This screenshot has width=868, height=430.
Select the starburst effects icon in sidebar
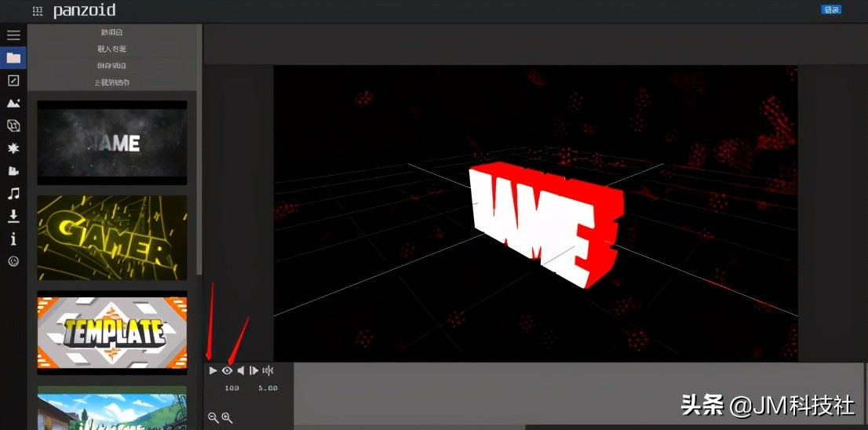coord(13,148)
